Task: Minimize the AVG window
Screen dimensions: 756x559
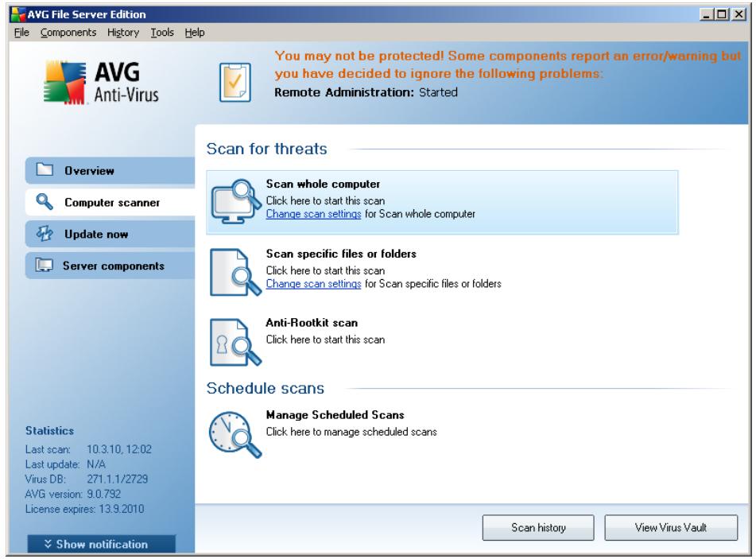Action: [707, 14]
